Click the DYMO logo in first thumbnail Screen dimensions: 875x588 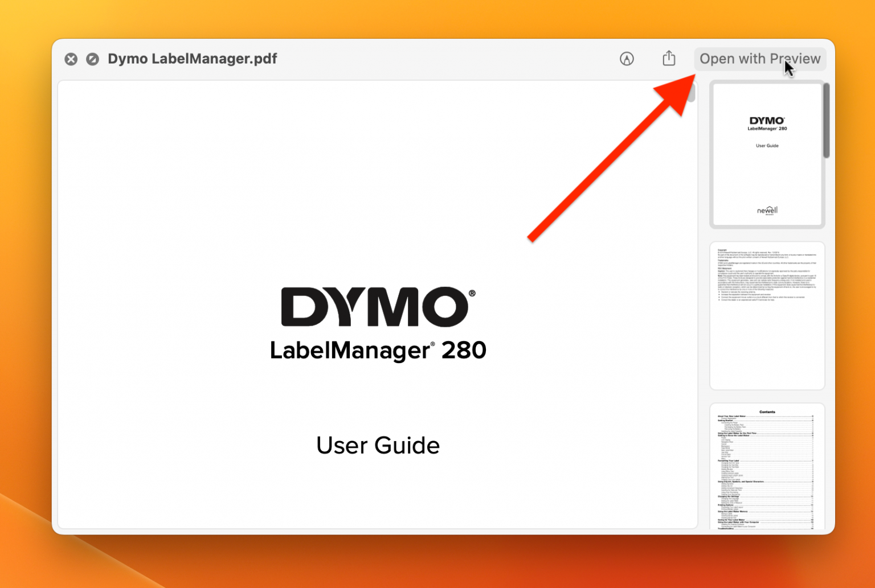pos(767,121)
